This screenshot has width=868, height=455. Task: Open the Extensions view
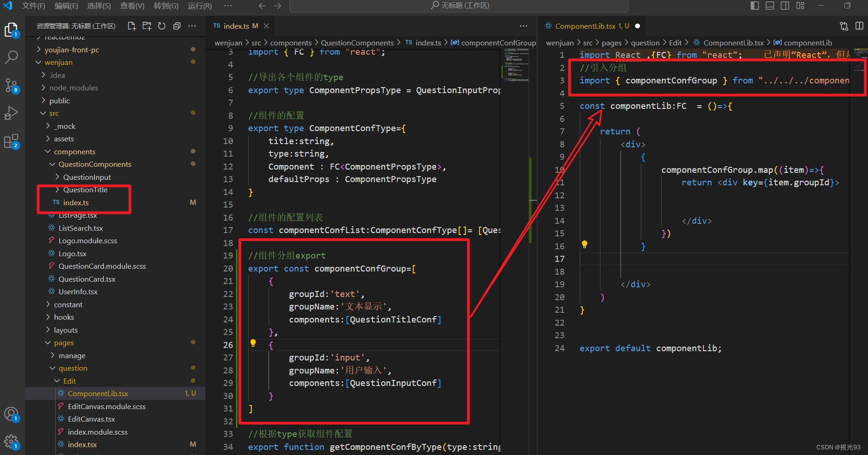click(x=11, y=141)
